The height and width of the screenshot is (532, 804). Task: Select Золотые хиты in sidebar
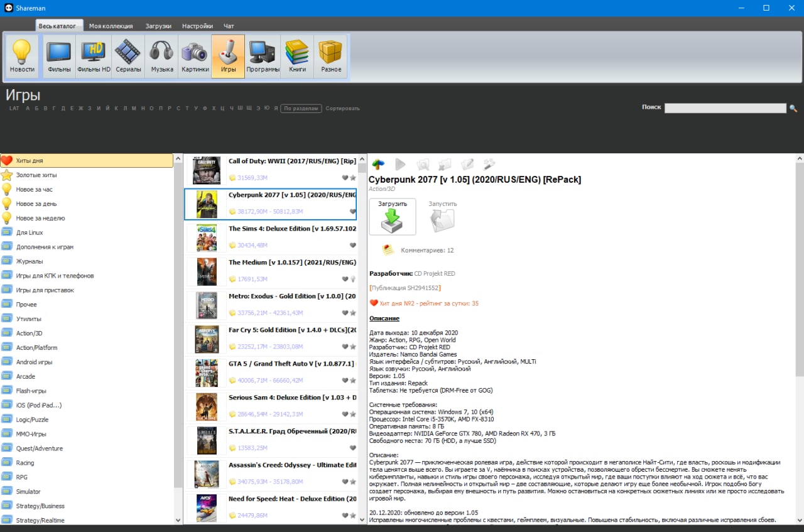(x=87, y=175)
